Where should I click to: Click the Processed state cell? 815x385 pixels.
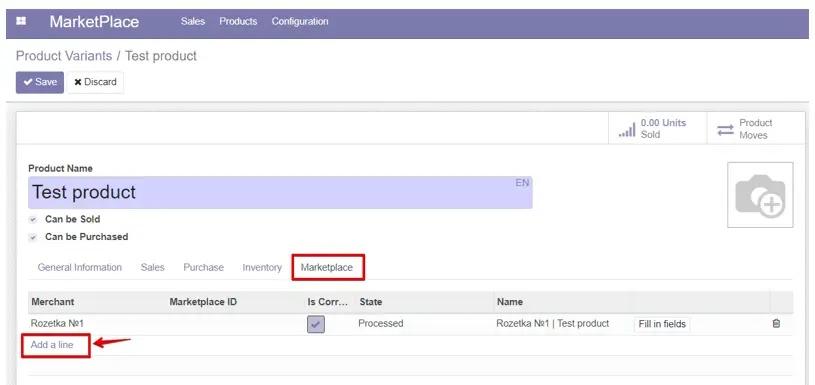tap(380, 324)
